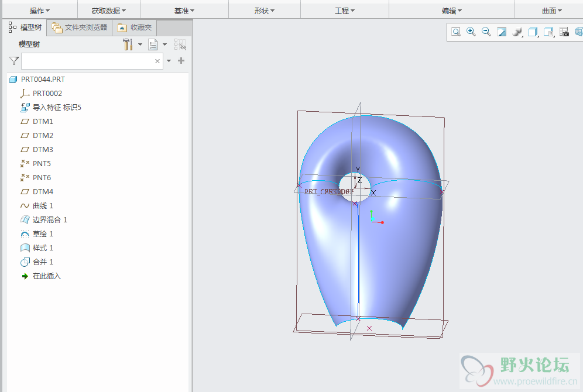Screen dimensions: 583x392
Task: Expand the 曲面 ribbon group
Action: pos(552,11)
